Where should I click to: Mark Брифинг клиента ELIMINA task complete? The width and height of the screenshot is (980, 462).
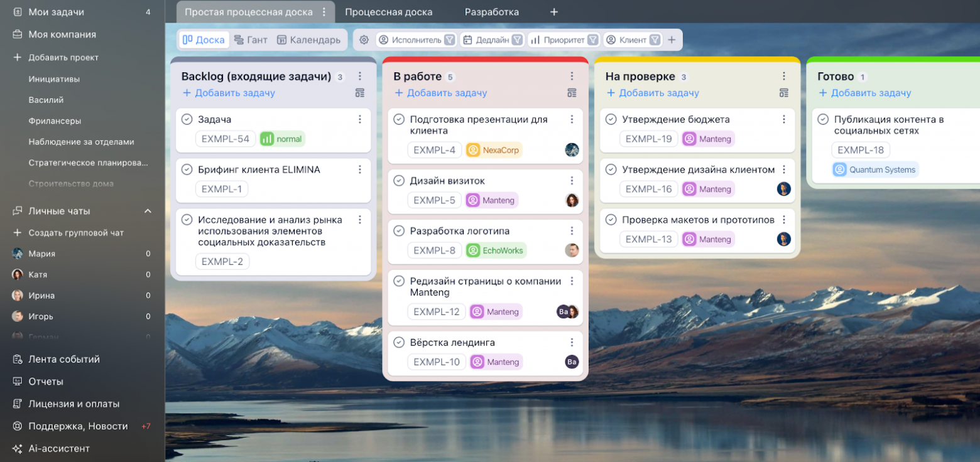(187, 169)
